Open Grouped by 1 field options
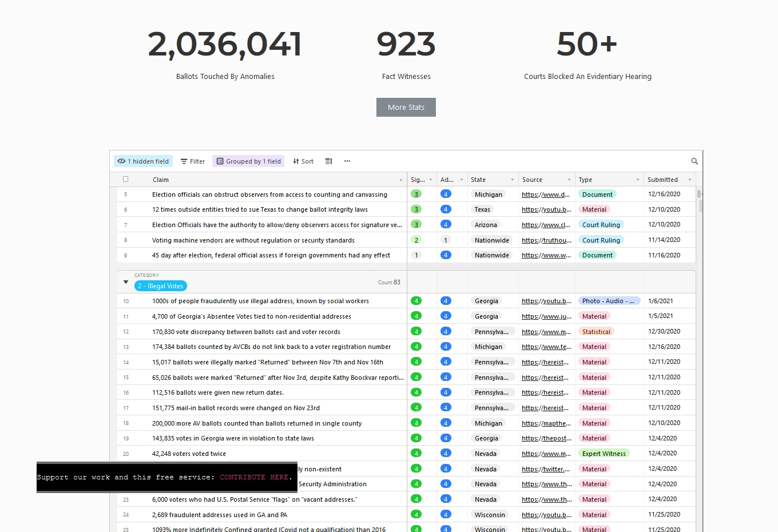This screenshot has width=778, height=532. 248,161
